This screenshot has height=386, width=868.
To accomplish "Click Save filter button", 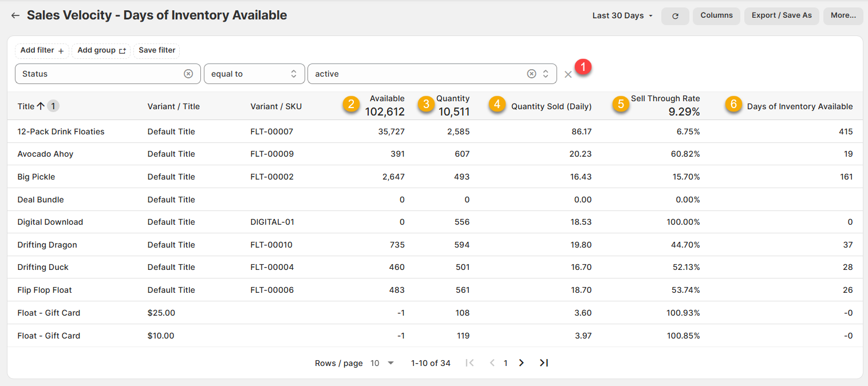I will point(157,50).
